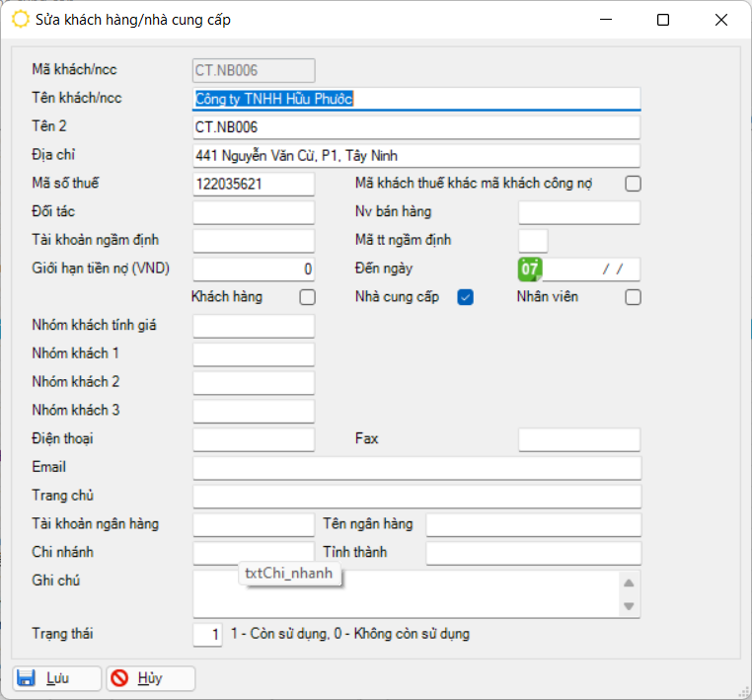The height and width of the screenshot is (700, 752).
Task: Click the app icon in title bar
Action: 20,20
